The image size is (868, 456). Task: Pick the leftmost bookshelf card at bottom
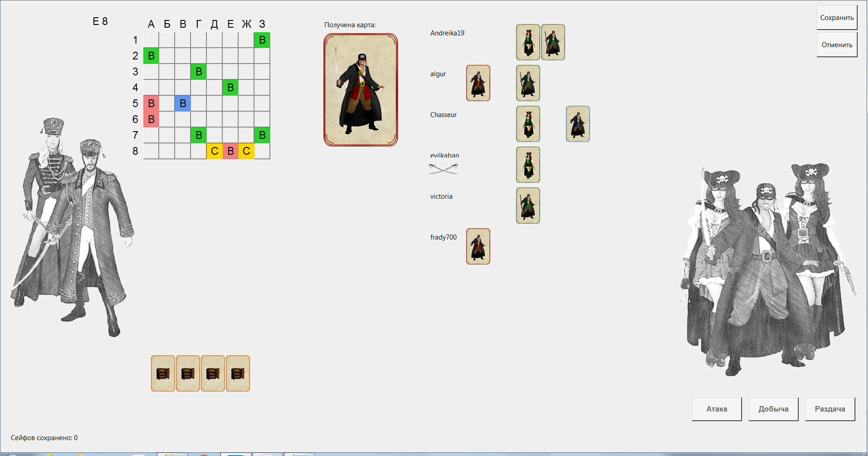click(163, 373)
